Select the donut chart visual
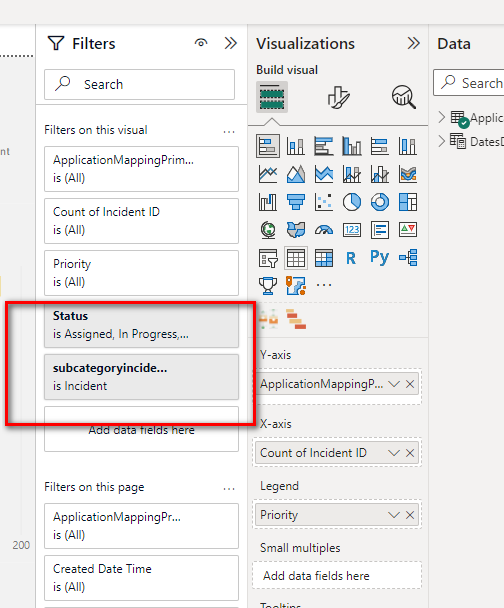 [x=380, y=202]
